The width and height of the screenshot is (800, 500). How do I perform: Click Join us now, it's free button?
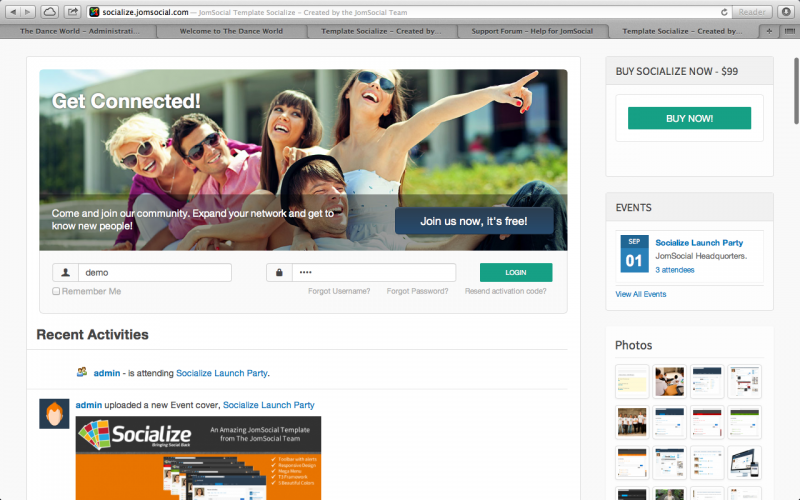[474, 221]
